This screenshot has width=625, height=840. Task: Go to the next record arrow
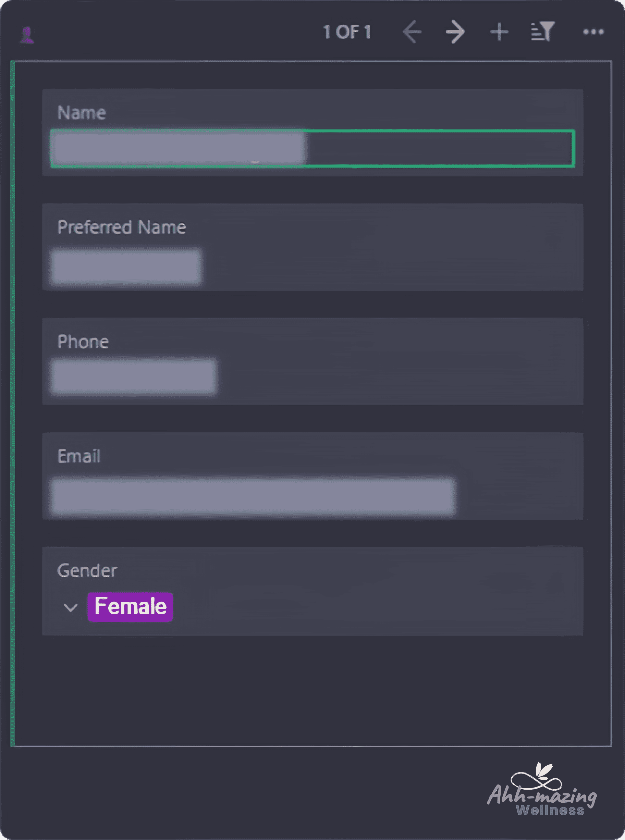455,32
